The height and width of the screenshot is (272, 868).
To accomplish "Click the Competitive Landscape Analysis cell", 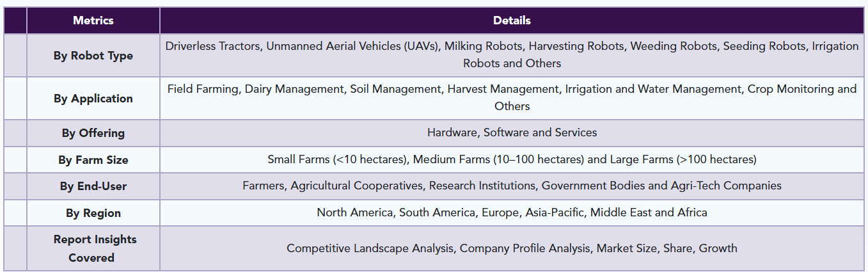I will (x=512, y=248).
